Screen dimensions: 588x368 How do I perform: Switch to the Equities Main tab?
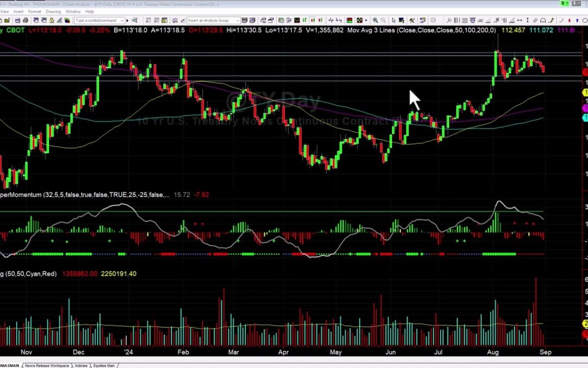coord(103,365)
